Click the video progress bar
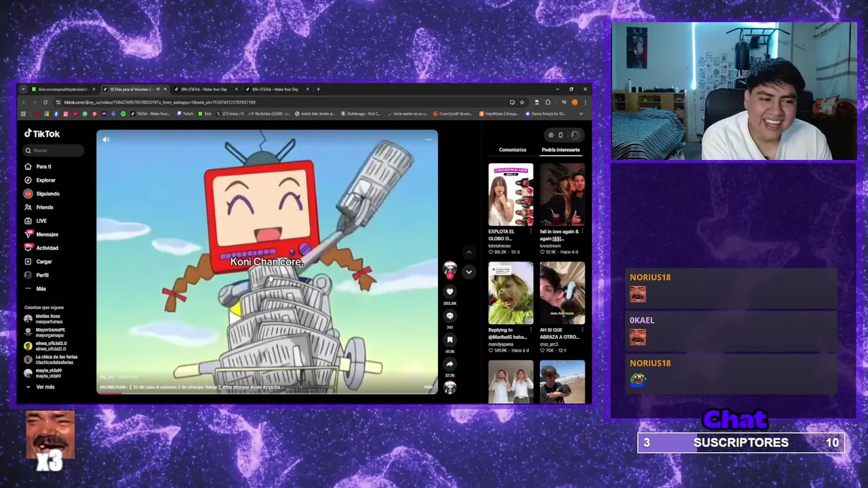Screen dimensions: 868x488 point(267,392)
